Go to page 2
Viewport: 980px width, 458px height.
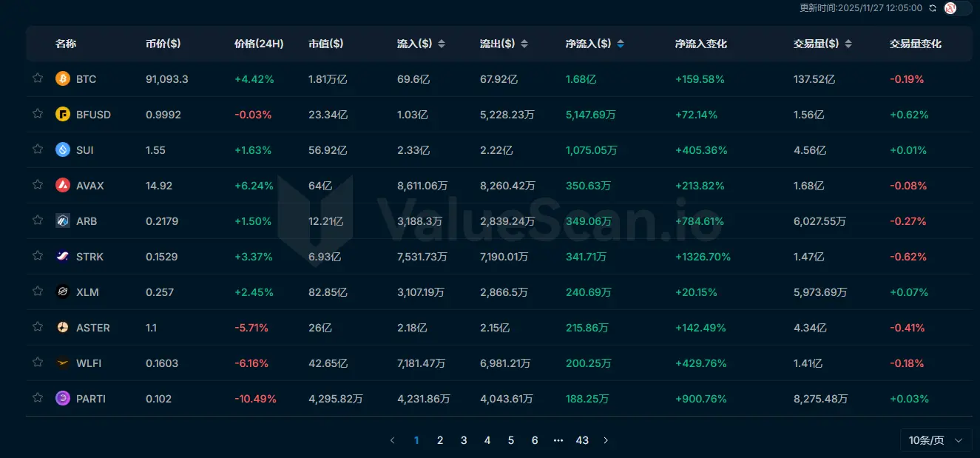tap(440, 440)
